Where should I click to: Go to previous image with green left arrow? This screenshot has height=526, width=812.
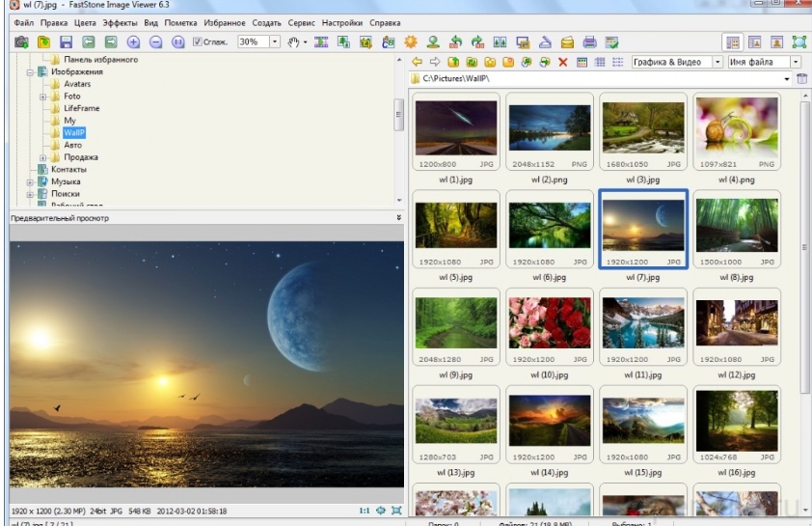tap(88, 42)
